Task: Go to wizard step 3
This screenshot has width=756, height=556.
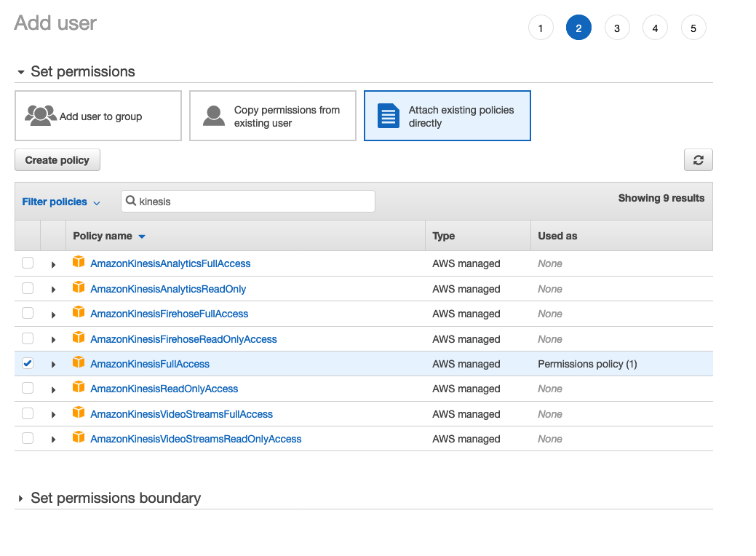Action: (616, 27)
